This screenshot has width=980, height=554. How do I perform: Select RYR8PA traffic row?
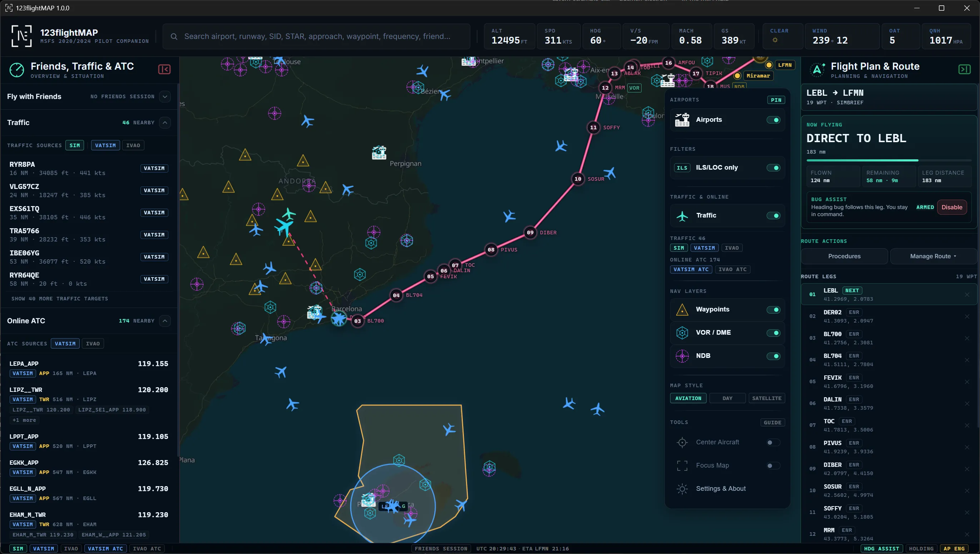[89, 169]
